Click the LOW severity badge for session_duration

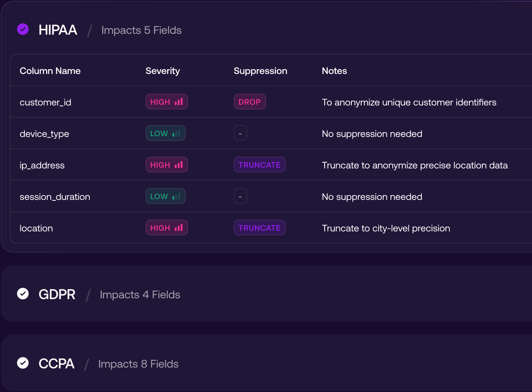[165, 196]
